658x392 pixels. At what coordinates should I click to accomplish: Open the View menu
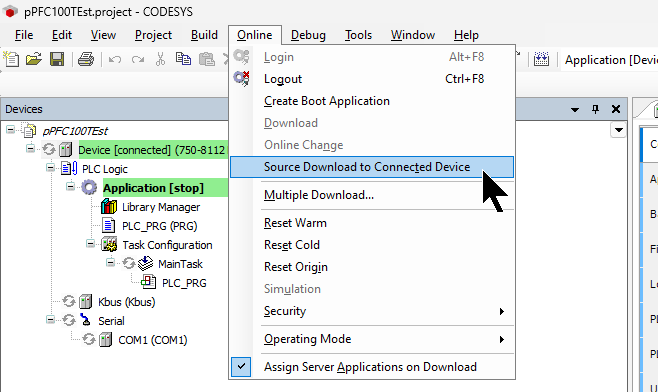(103, 35)
